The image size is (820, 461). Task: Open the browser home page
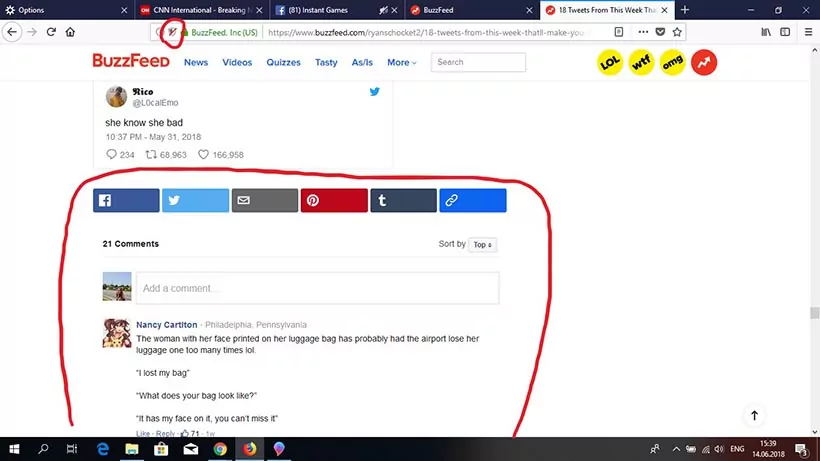coord(70,32)
